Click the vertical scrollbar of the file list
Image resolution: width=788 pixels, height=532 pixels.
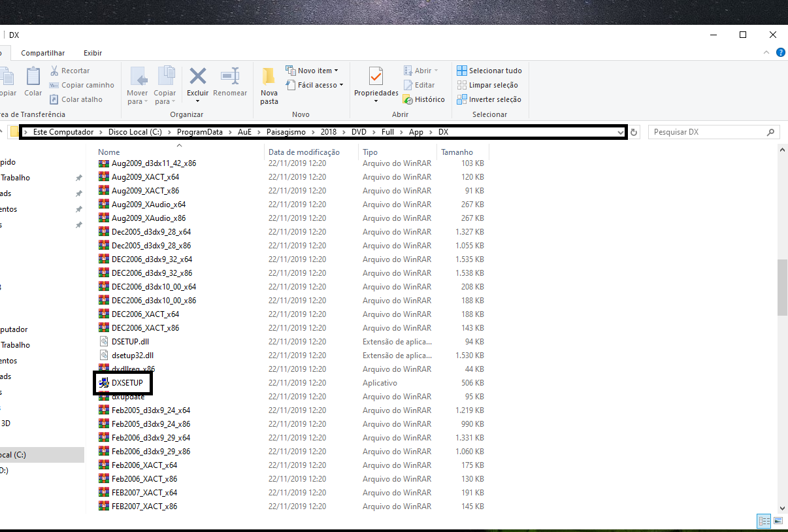tap(782, 287)
